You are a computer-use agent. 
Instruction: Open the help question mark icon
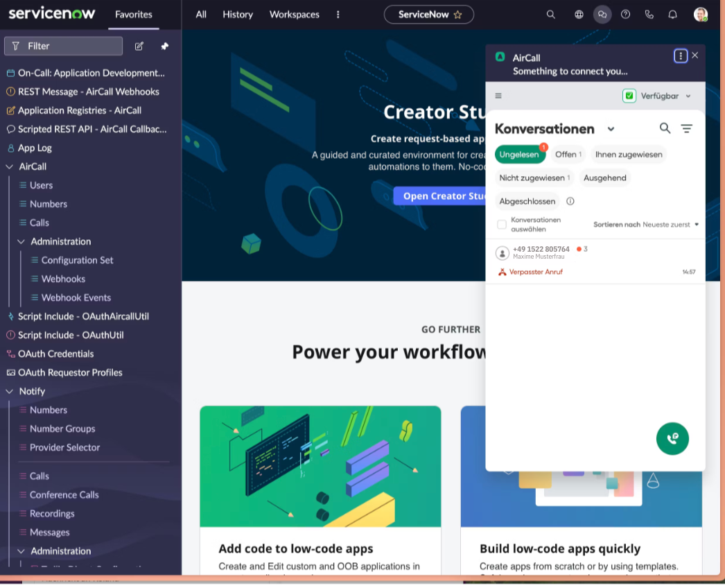(625, 15)
